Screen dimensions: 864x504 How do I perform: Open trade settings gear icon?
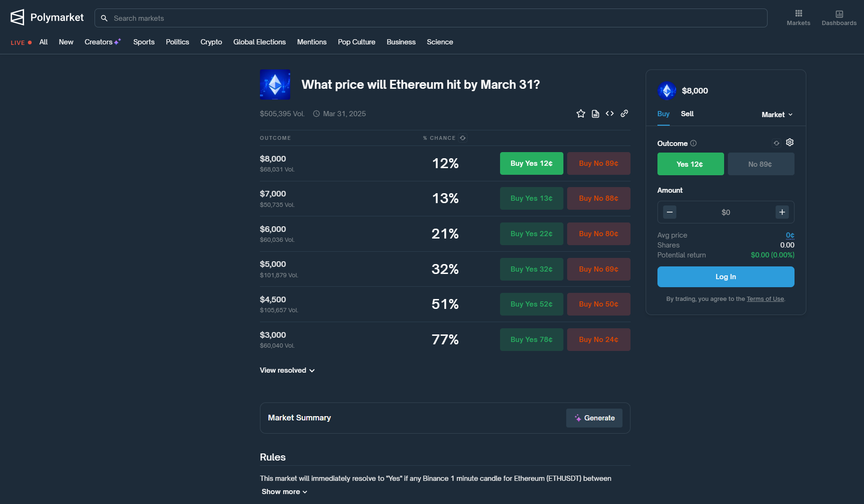point(790,142)
